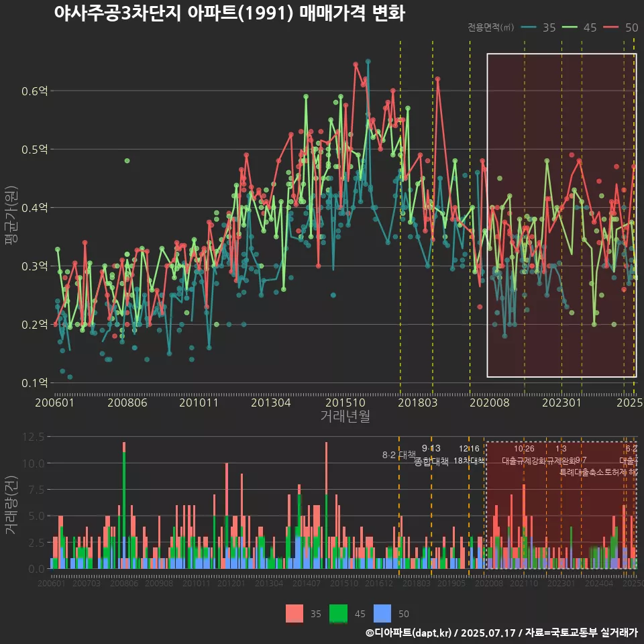Click the 200806 label on price chart axis
The width and height of the screenshot is (644, 644).
pos(127,402)
